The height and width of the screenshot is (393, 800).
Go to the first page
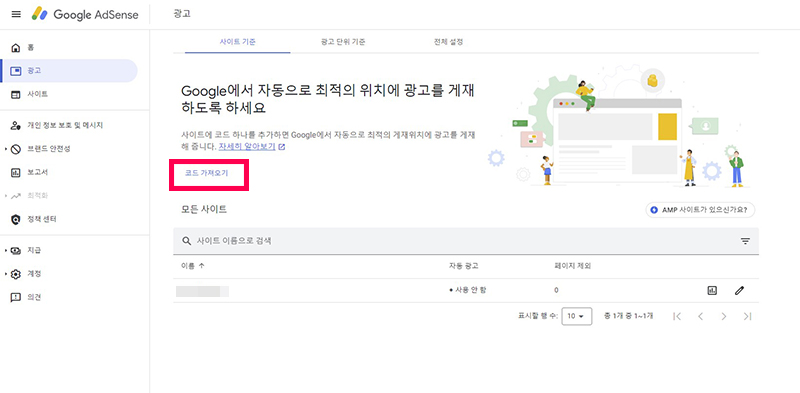[677, 316]
